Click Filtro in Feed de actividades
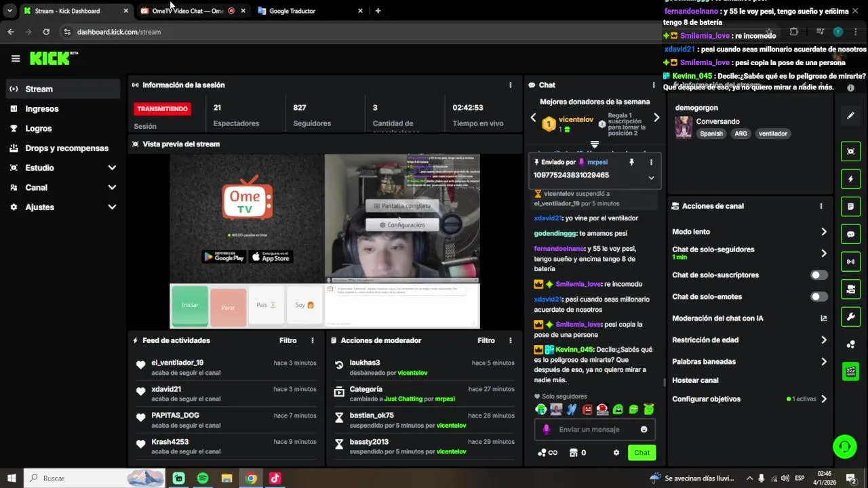Image resolution: width=868 pixels, height=488 pixels. point(288,340)
